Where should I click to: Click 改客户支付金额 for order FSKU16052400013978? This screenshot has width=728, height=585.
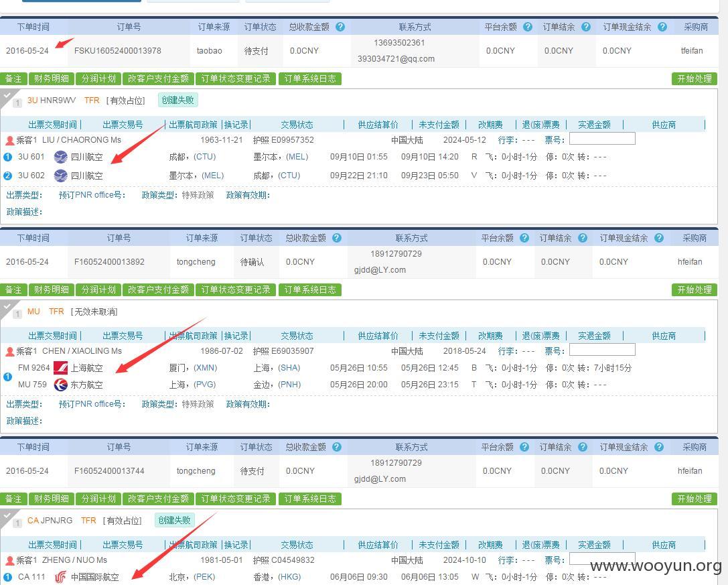158,78
